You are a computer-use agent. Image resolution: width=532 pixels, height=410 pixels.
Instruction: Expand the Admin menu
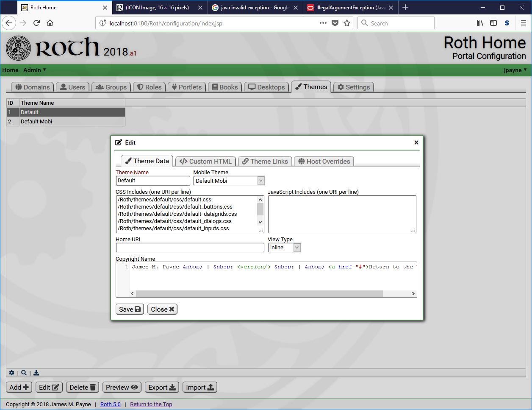pyautogui.click(x=35, y=70)
